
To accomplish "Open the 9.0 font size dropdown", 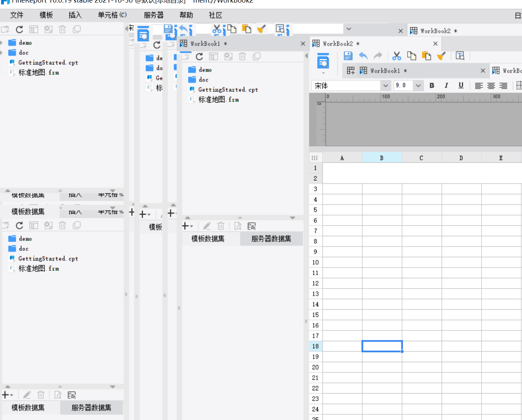I will pyautogui.click(x=418, y=86).
